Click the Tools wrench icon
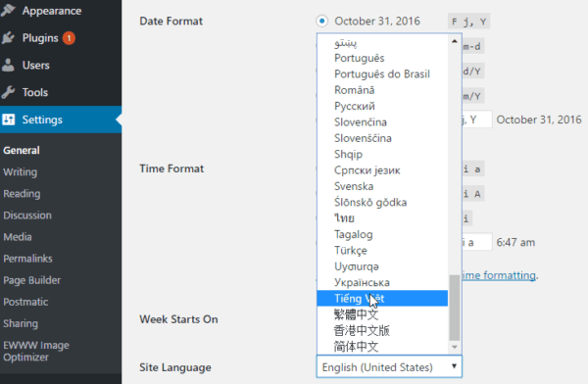Viewport: 588px width, 384px height. click(8, 92)
